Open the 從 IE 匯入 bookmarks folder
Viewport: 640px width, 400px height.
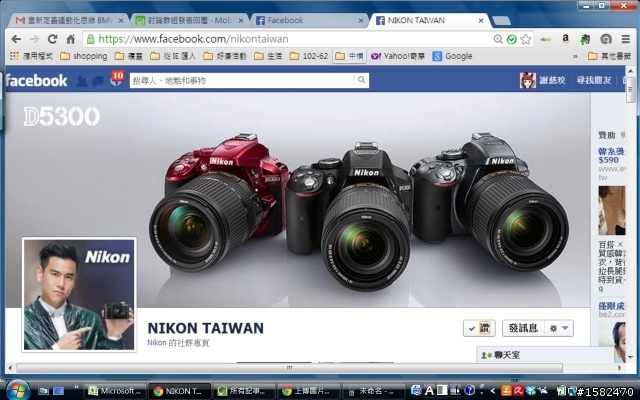173,56
